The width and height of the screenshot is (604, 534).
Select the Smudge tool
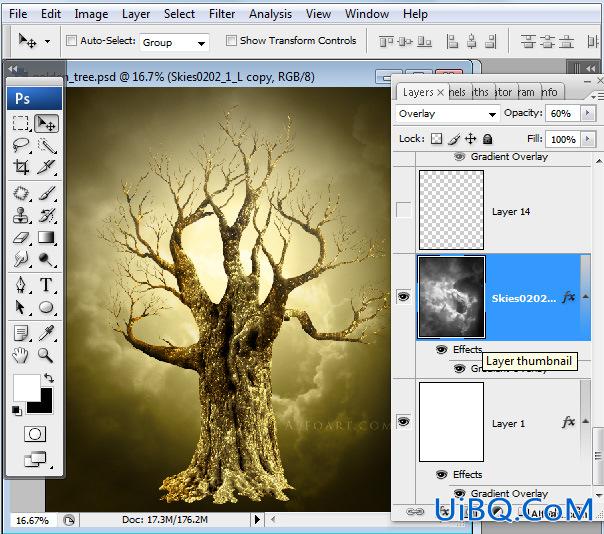[x=20, y=260]
